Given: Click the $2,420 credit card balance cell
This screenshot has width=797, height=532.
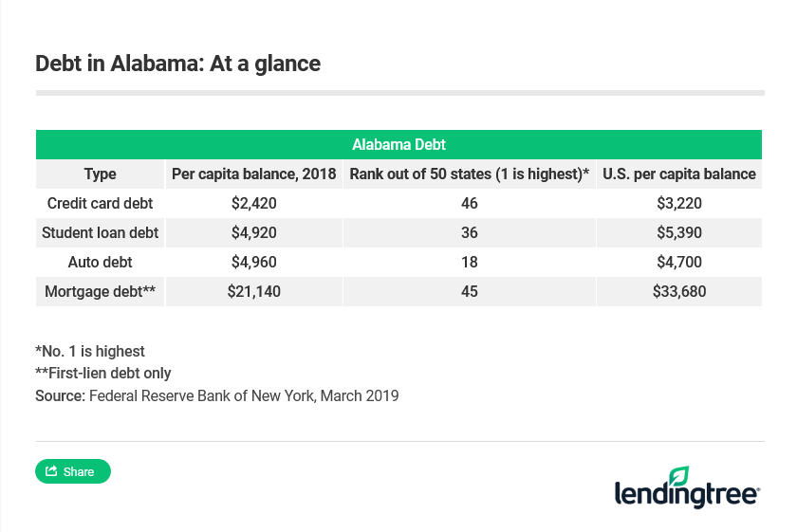Looking at the screenshot, I should tap(252, 203).
